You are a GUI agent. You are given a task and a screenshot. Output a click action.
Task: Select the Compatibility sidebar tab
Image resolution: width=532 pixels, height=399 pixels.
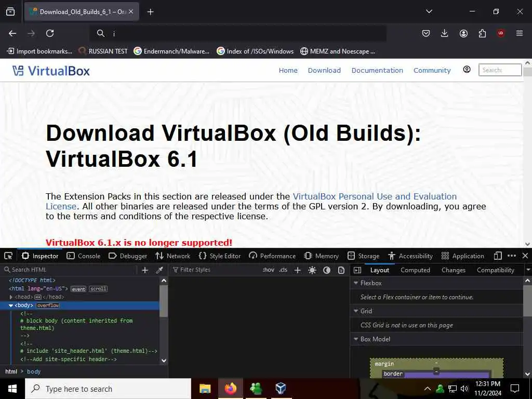click(x=495, y=270)
